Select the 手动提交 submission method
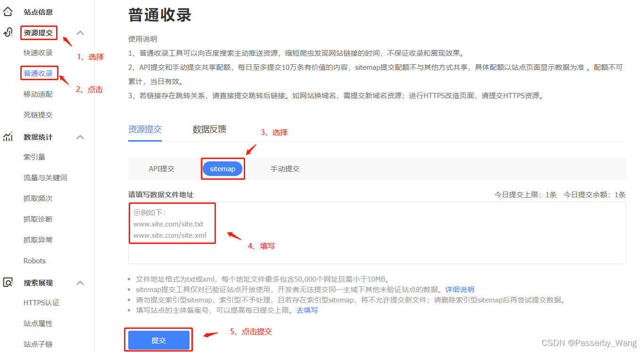Screen dimensions: 644x352 click(285, 168)
